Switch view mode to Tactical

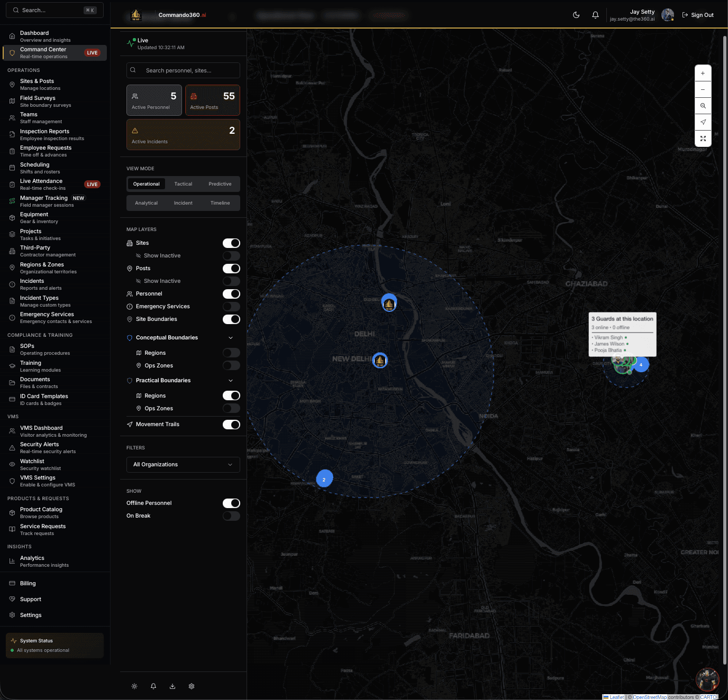183,183
